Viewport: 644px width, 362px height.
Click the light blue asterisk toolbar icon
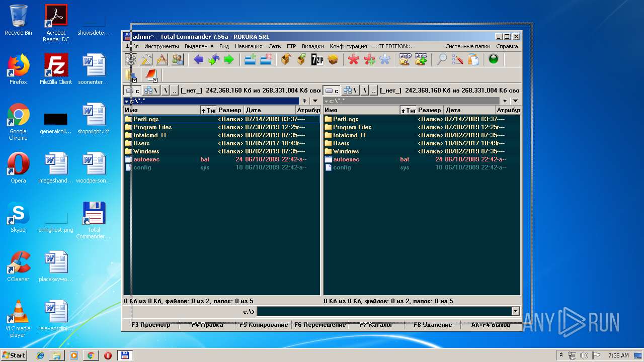click(385, 59)
